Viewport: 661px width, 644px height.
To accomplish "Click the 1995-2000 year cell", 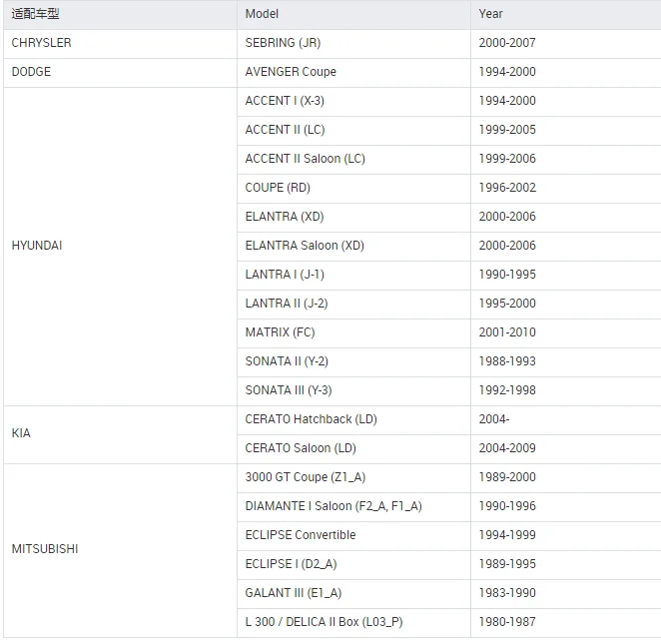I will (566, 305).
